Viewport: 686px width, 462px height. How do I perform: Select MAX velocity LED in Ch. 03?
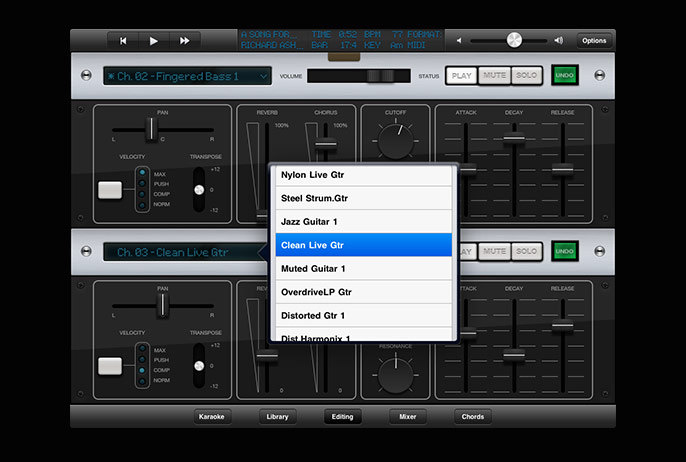tap(142, 349)
